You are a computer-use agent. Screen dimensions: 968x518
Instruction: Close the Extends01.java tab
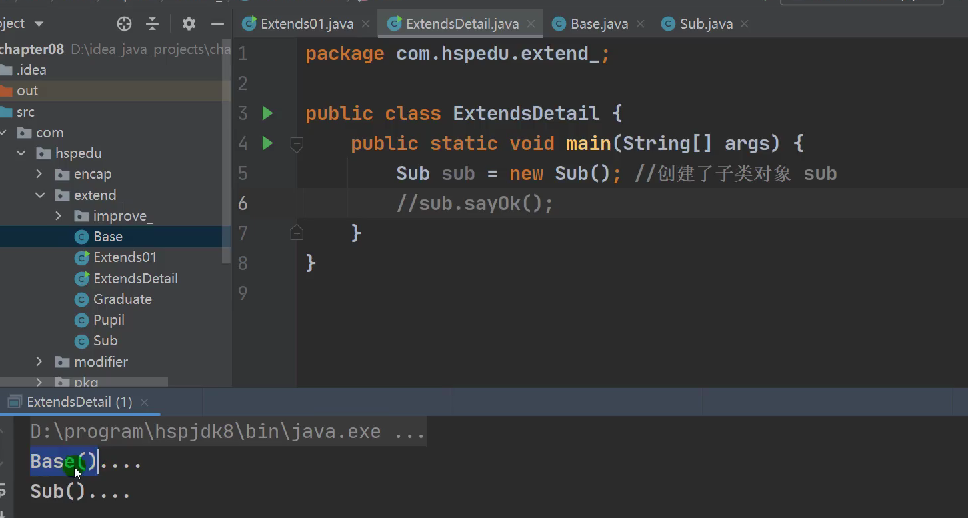click(365, 24)
